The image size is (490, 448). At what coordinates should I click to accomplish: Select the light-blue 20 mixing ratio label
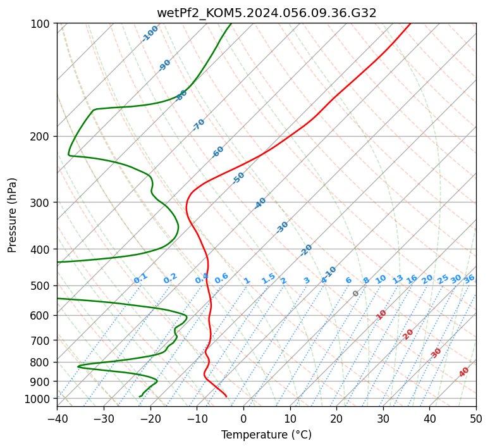coord(427,279)
